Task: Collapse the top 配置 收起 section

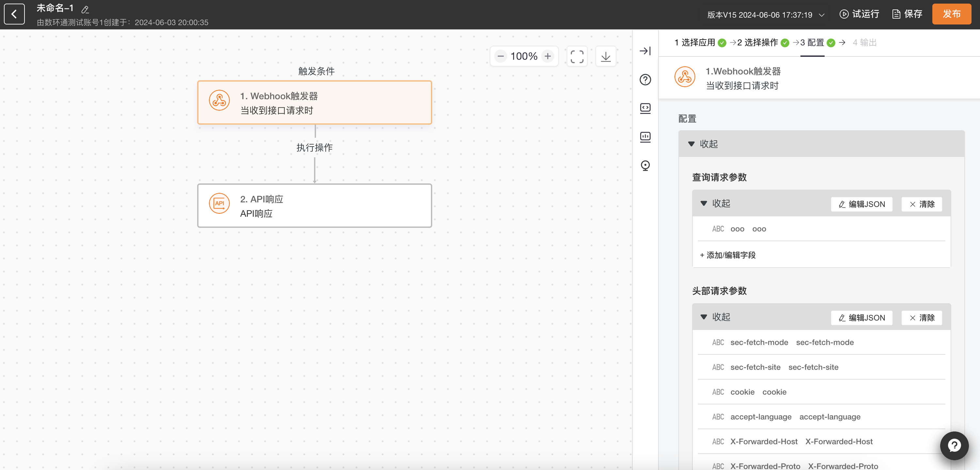Action: click(703, 144)
